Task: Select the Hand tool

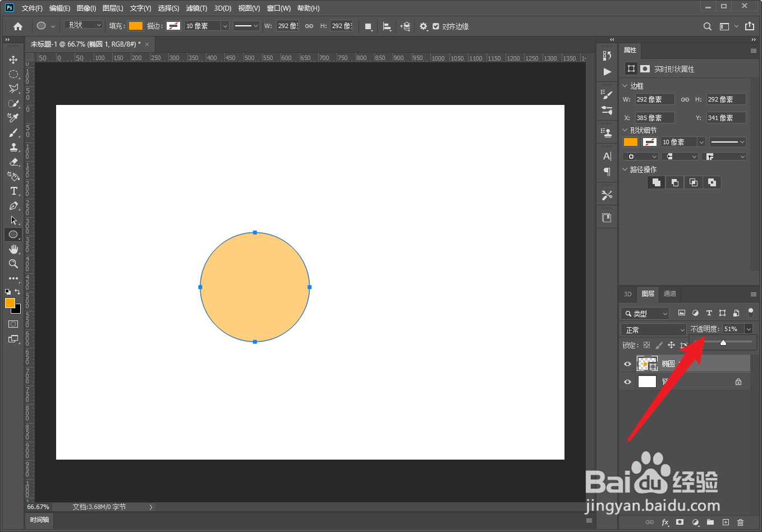Action: point(13,249)
